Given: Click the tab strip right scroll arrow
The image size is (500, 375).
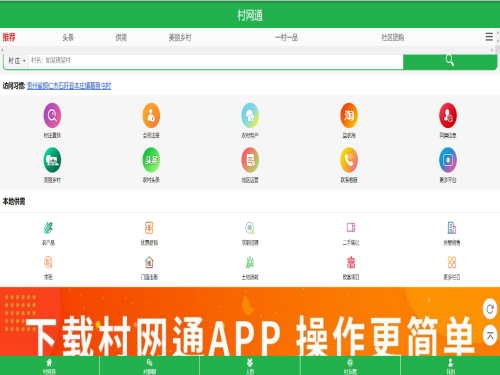Looking at the screenshot, I should pyautogui.click(x=492, y=50).
